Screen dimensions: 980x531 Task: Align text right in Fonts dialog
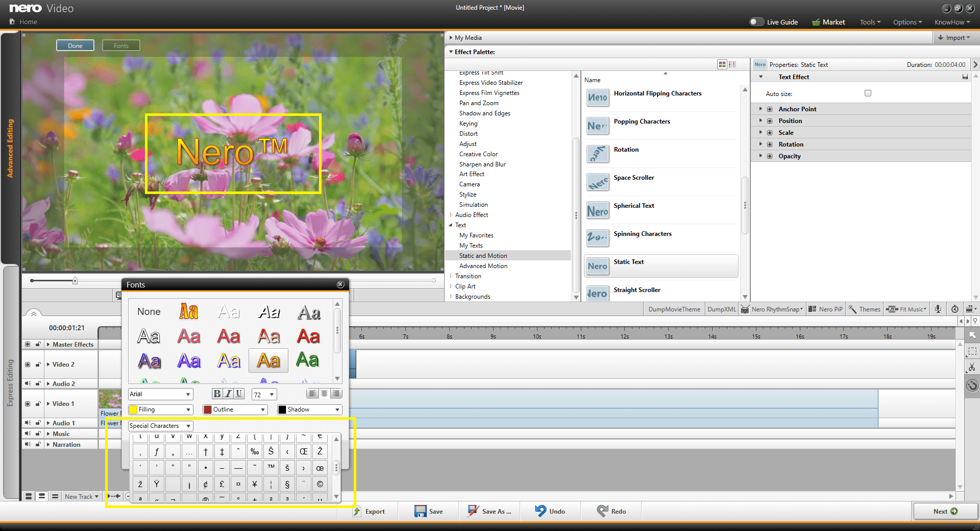(336, 394)
